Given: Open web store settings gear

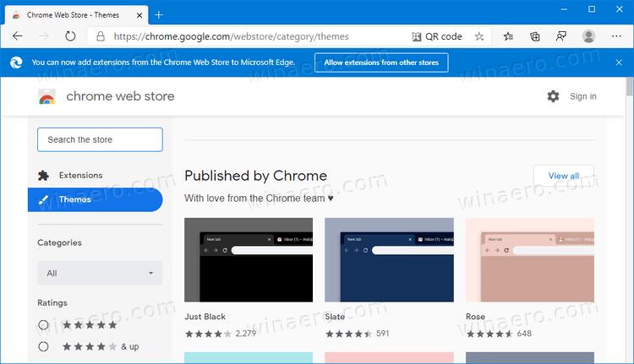Looking at the screenshot, I should pyautogui.click(x=553, y=96).
